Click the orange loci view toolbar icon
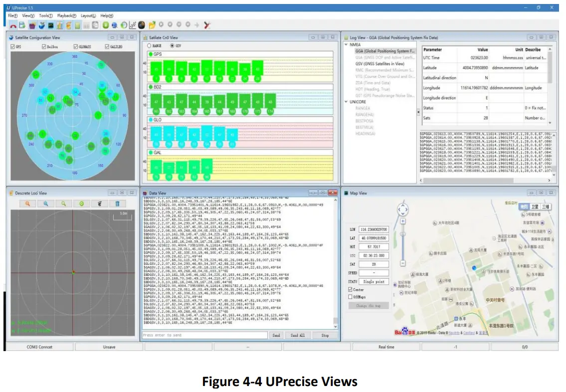566x392 pixels. 69,25
